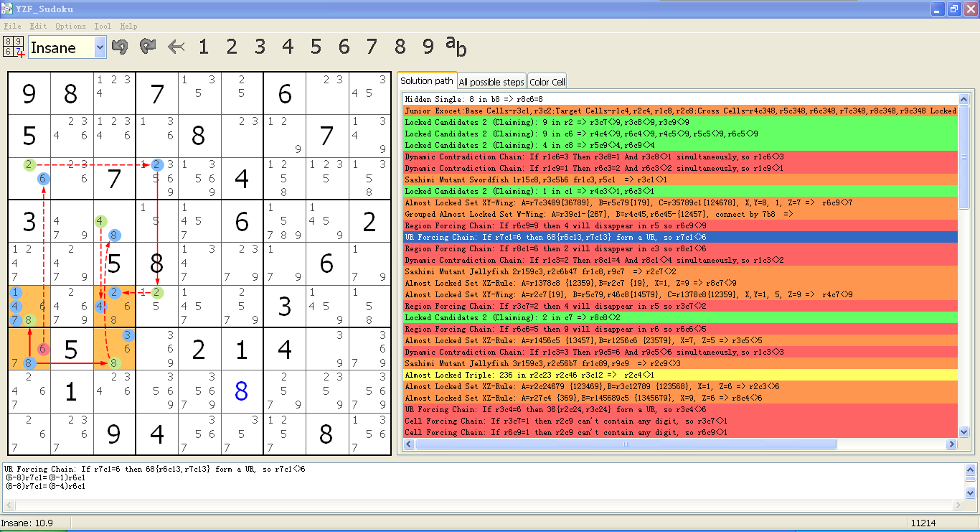Image resolution: width=980 pixels, height=532 pixels.
Task: Switch to All possible steps tab
Action: click(x=491, y=82)
